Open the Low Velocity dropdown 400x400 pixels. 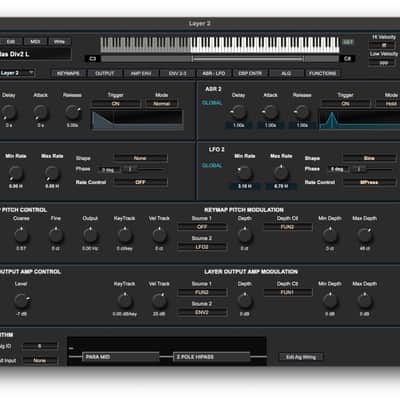tap(384, 63)
